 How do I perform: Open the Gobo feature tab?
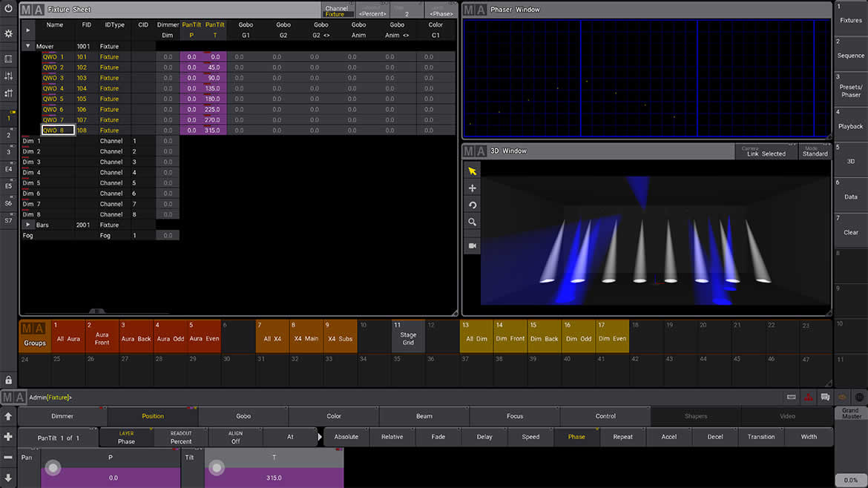click(x=243, y=416)
